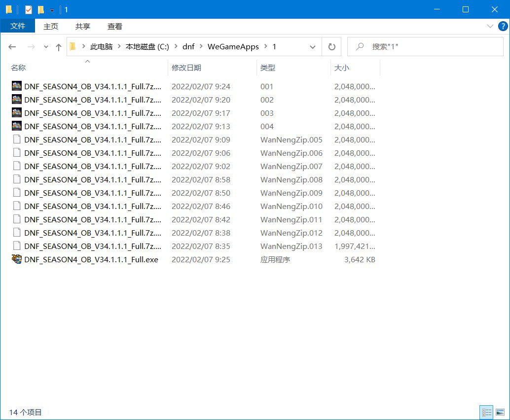Viewport: 510px width, 420px height.
Task: Switch to the 主页 ribbon tab
Action: (x=51, y=26)
